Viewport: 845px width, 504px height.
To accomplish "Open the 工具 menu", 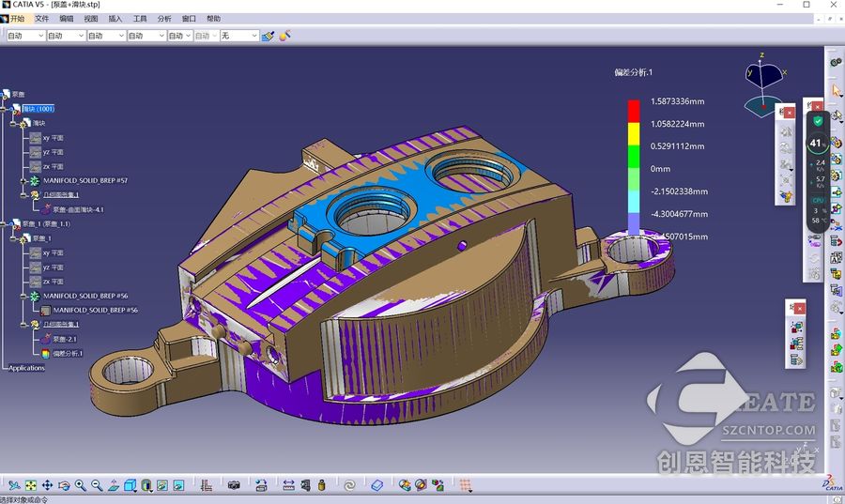I will pyautogui.click(x=140, y=19).
